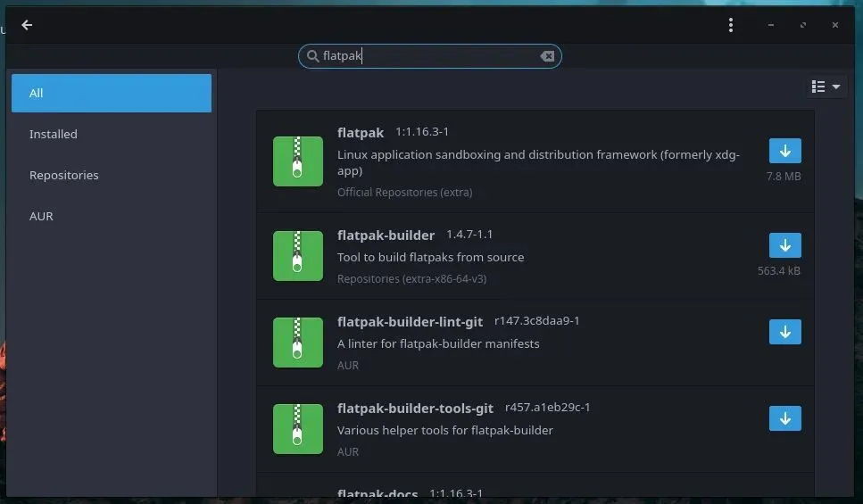This screenshot has width=863, height=504.
Task: Install the flatpak package via download button
Action: 784,151
